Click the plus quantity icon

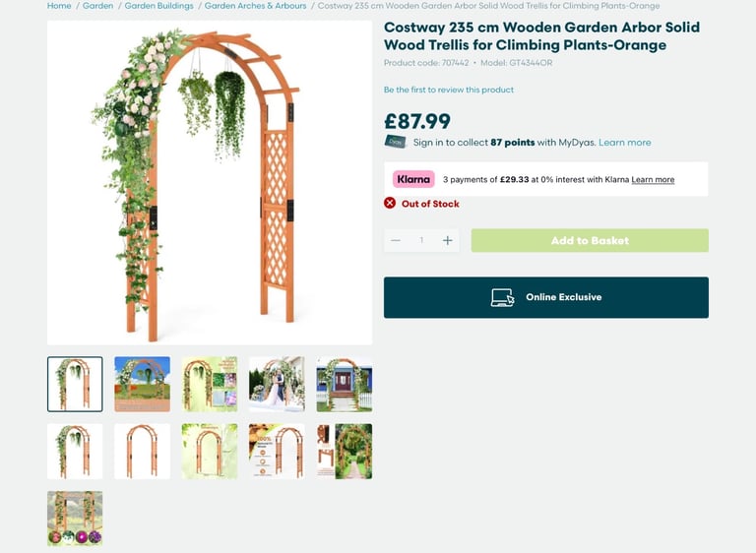coord(448,240)
